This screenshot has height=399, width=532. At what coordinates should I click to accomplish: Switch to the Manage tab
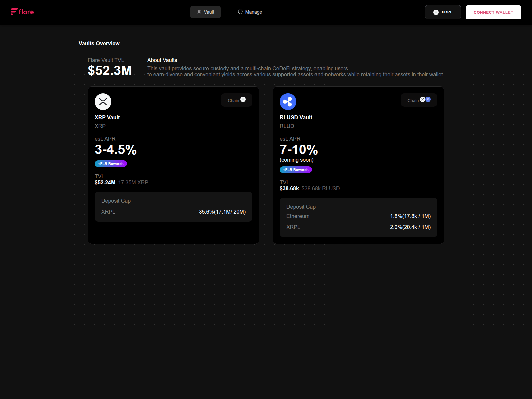[250, 12]
